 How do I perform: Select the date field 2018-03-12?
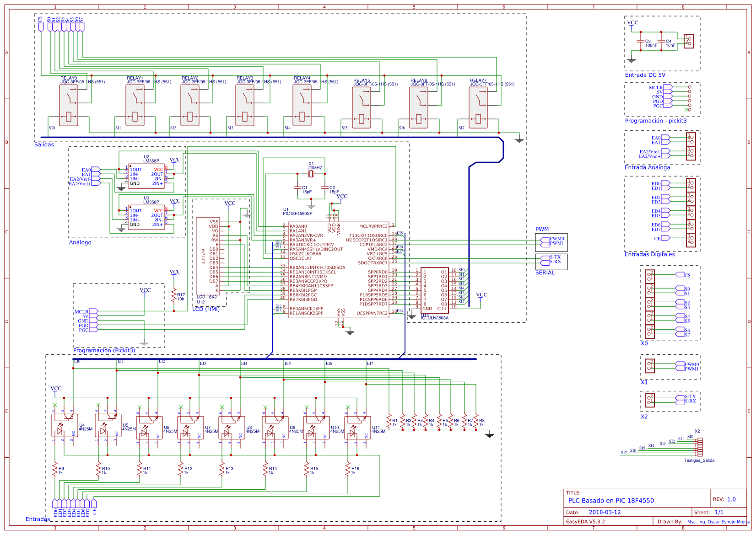605,512
